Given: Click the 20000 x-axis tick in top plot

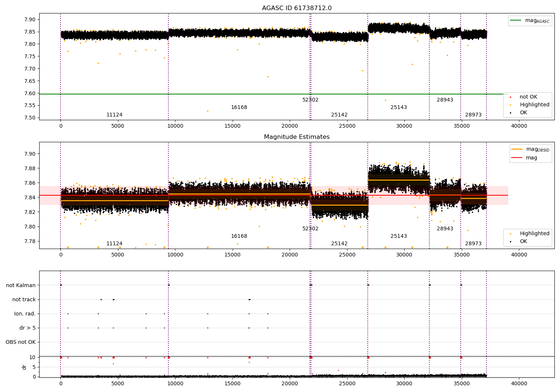Looking at the screenshot, I should (290, 126).
